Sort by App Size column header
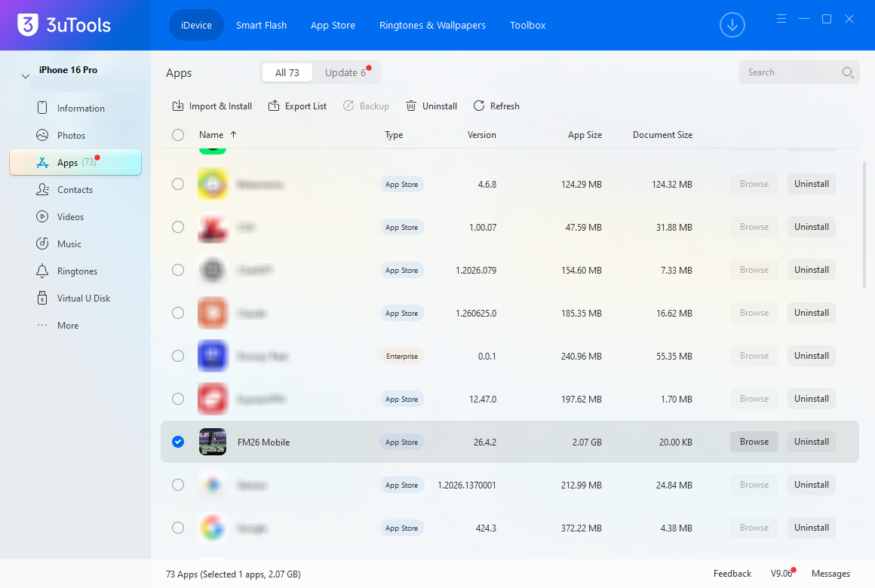This screenshot has height=588, width=875. tap(585, 135)
